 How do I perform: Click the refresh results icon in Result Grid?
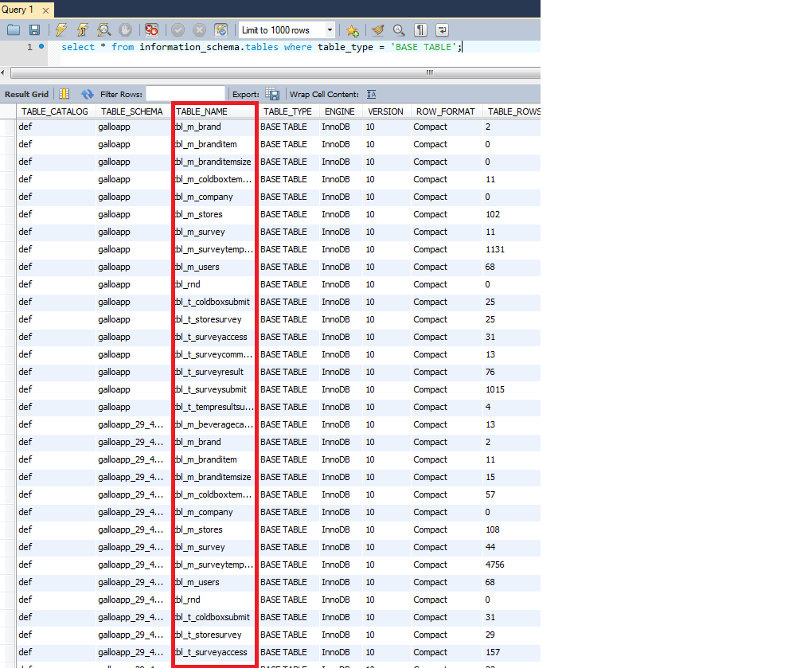point(87,94)
